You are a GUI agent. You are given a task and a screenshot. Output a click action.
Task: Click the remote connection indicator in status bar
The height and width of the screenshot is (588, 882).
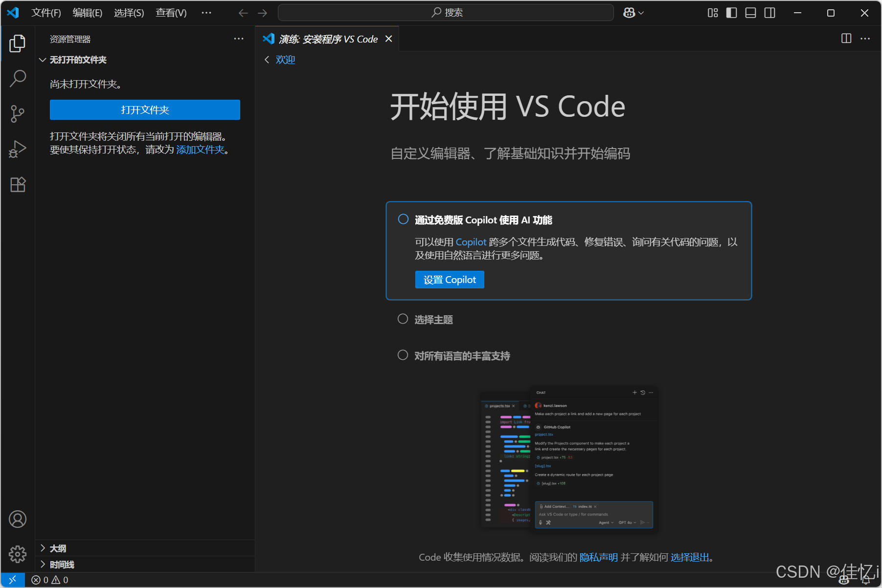(x=13, y=580)
